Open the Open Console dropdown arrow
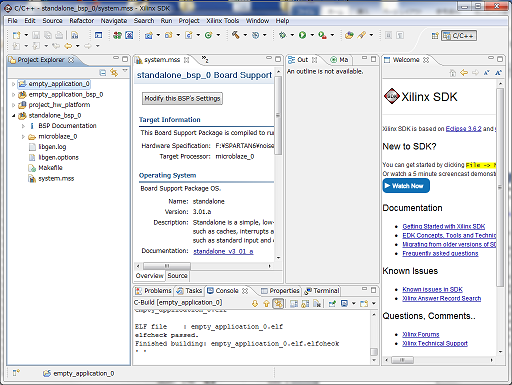 (x=374, y=303)
